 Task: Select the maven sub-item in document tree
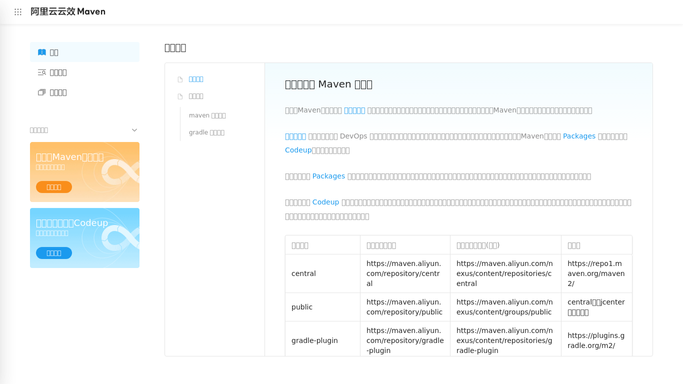[207, 115]
